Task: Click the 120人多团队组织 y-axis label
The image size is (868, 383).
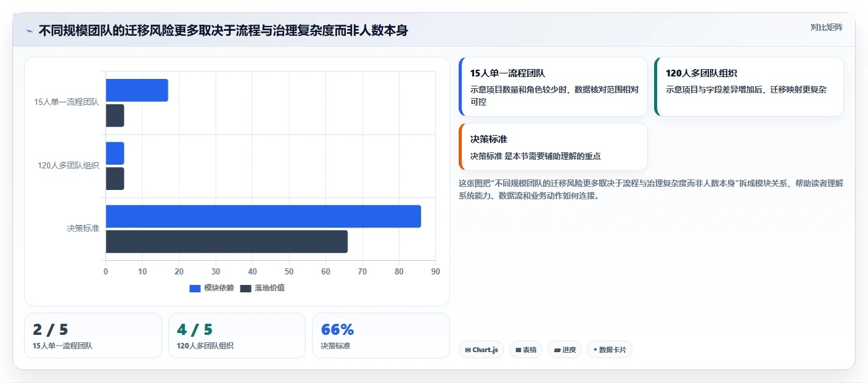Action: (68, 165)
